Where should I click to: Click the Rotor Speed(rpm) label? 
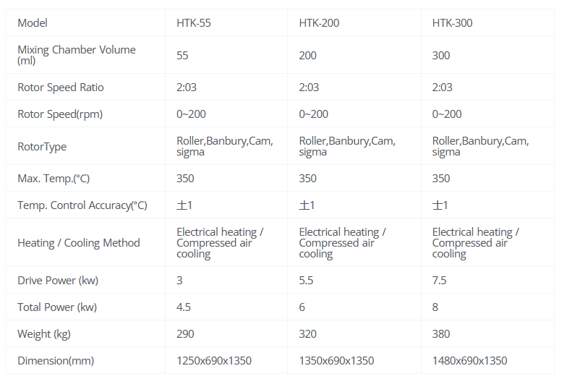(60, 114)
